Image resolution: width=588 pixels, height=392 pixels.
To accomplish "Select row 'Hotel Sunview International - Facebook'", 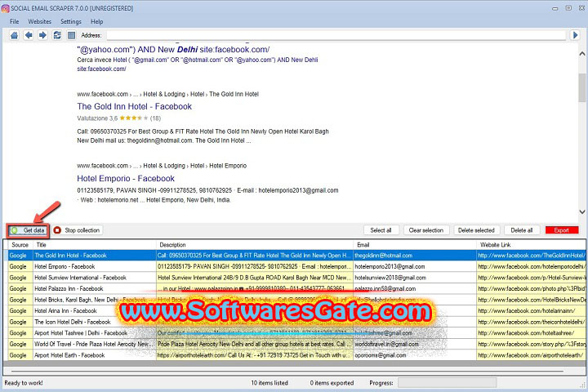I will 296,278.
